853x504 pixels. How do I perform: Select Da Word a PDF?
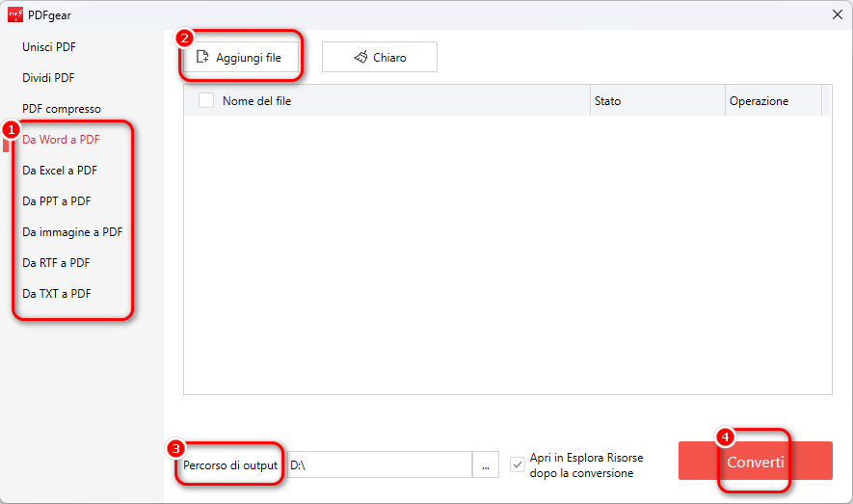62,140
